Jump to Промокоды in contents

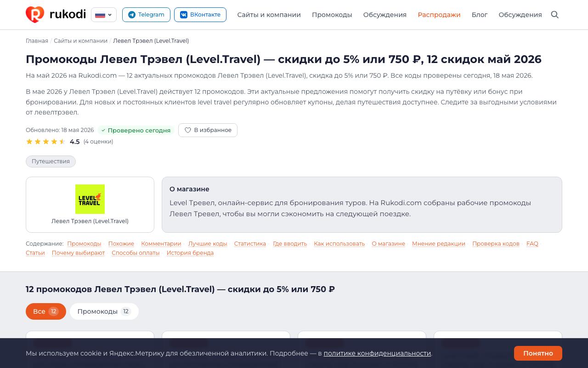pyautogui.click(x=84, y=244)
